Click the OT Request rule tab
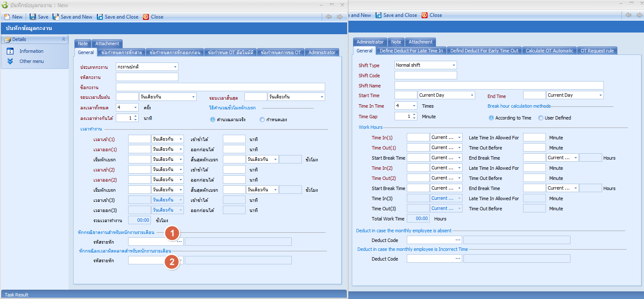644x299 pixels. 597,51
